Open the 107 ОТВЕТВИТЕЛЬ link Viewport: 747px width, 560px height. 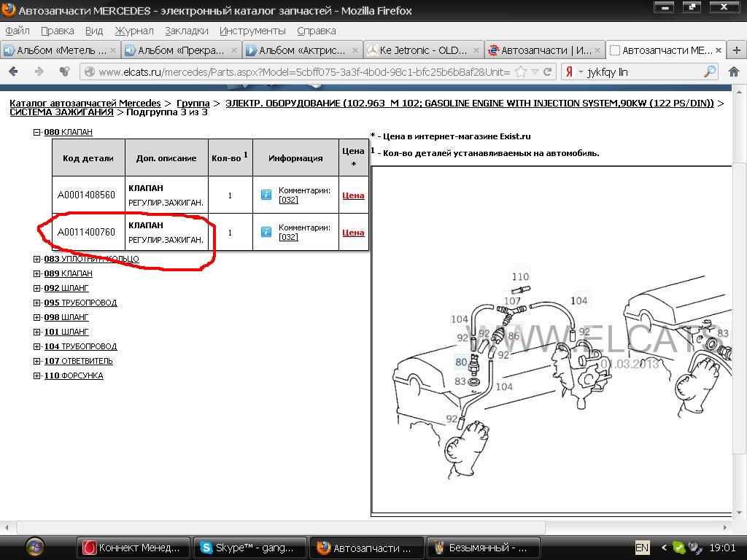(x=79, y=361)
